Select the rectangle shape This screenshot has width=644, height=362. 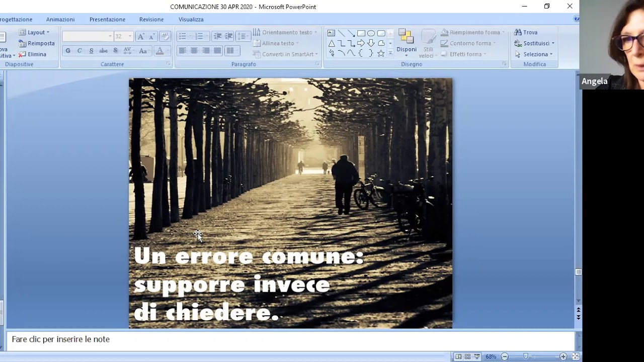click(361, 33)
